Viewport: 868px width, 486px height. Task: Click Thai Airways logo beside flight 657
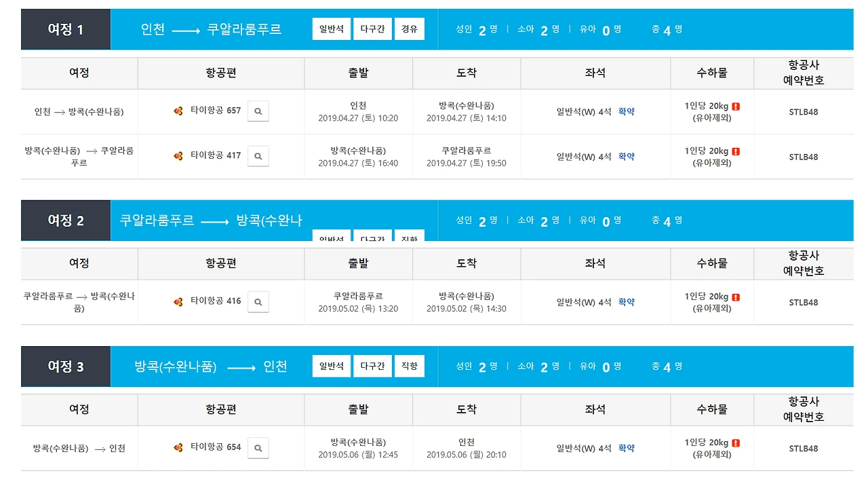point(178,111)
